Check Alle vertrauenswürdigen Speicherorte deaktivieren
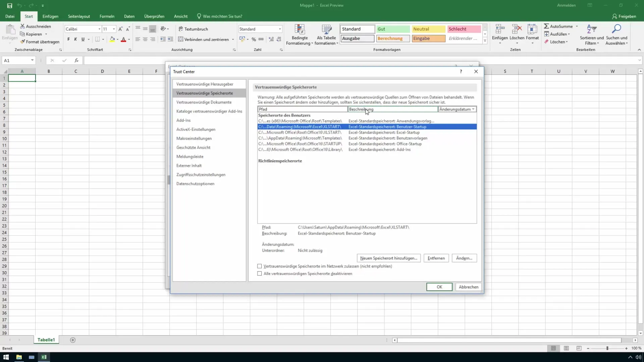Viewport: 644px width, 362px height. coord(259,274)
